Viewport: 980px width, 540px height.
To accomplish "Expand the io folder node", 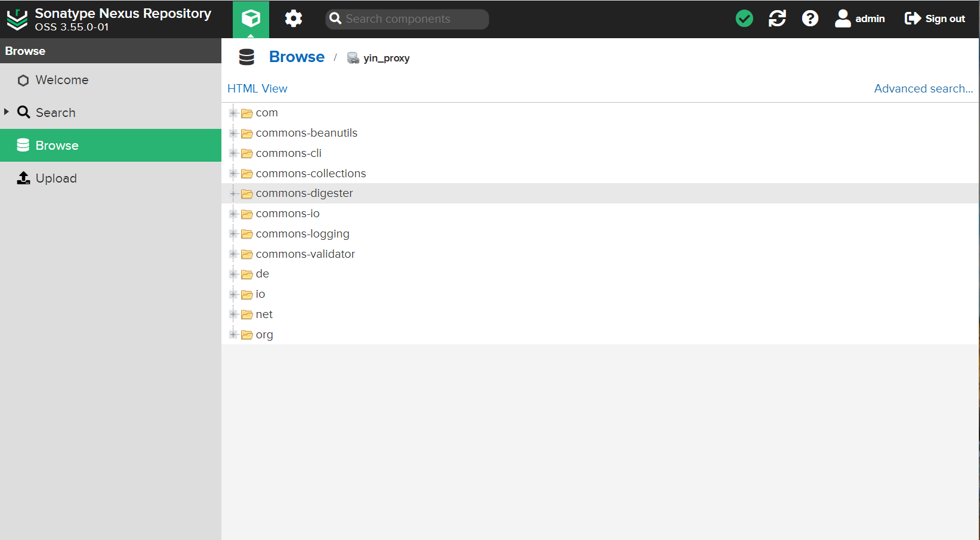I will pos(233,294).
